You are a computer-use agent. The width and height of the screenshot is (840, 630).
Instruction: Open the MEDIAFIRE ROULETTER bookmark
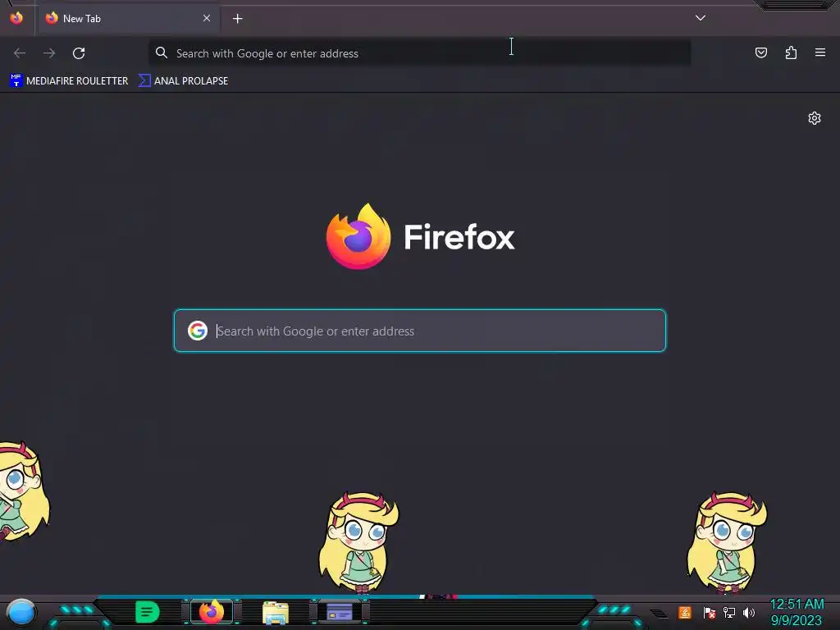coord(69,81)
